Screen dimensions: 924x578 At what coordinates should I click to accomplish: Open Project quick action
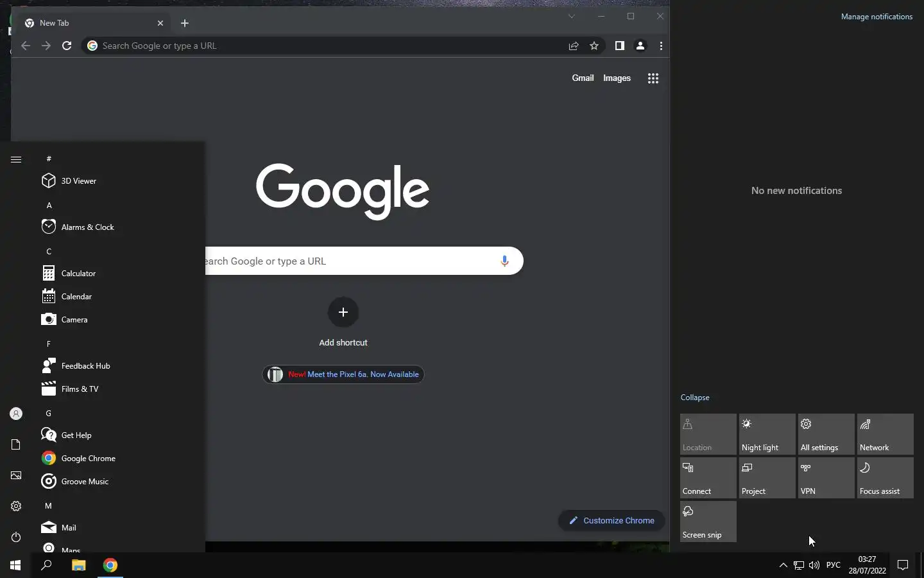pos(767,478)
